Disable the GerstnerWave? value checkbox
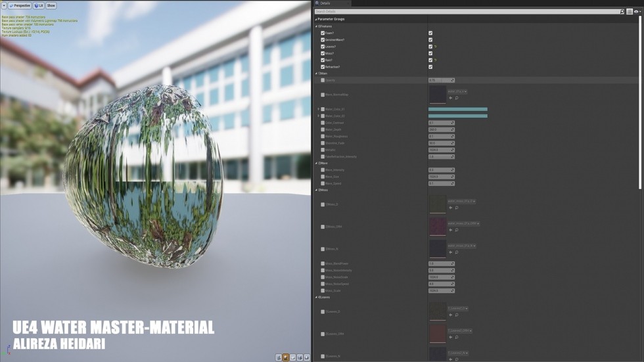The image size is (644, 362). tap(430, 40)
